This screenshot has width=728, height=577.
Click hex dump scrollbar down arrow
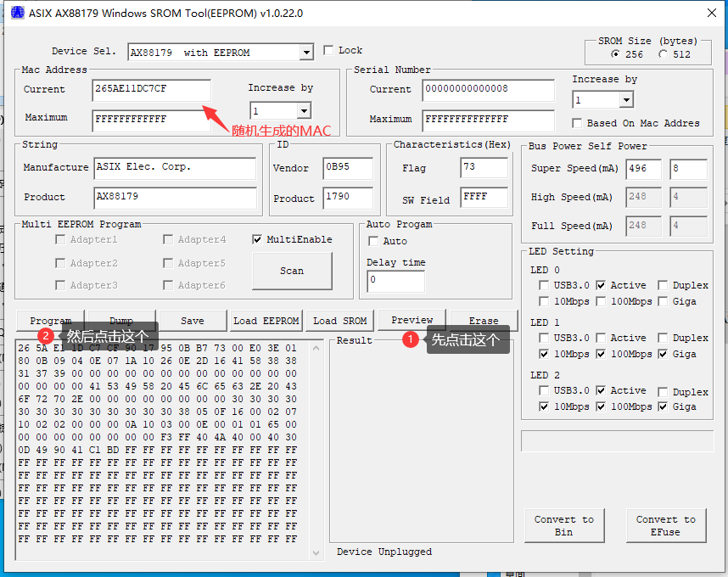pyautogui.click(x=316, y=553)
